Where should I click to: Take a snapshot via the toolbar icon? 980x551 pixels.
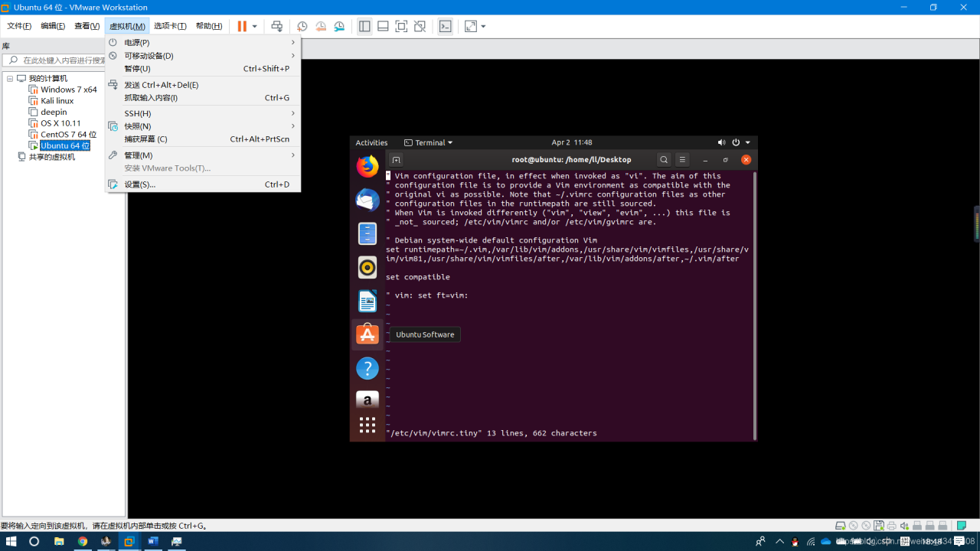click(x=302, y=26)
